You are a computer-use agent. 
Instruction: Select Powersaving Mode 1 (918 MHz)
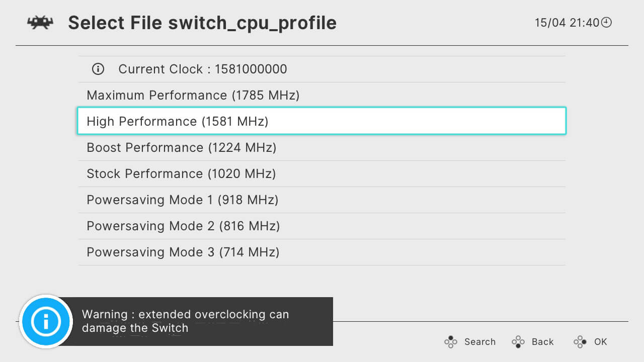[x=322, y=200]
